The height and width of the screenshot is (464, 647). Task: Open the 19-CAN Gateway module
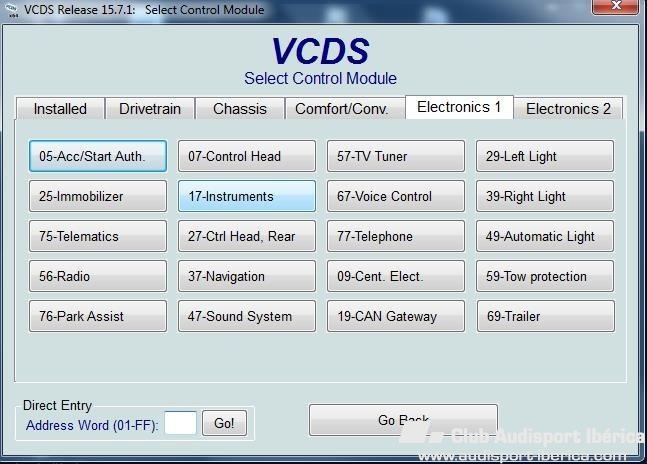396,316
